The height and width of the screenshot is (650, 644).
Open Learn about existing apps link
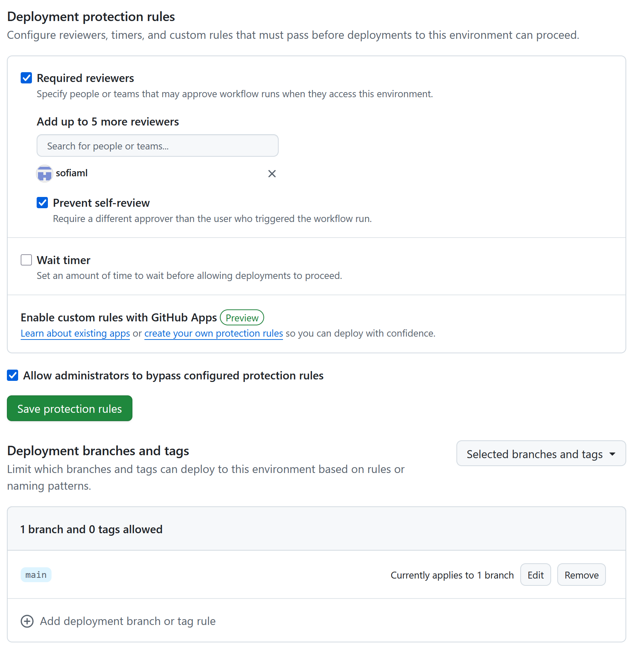(75, 333)
